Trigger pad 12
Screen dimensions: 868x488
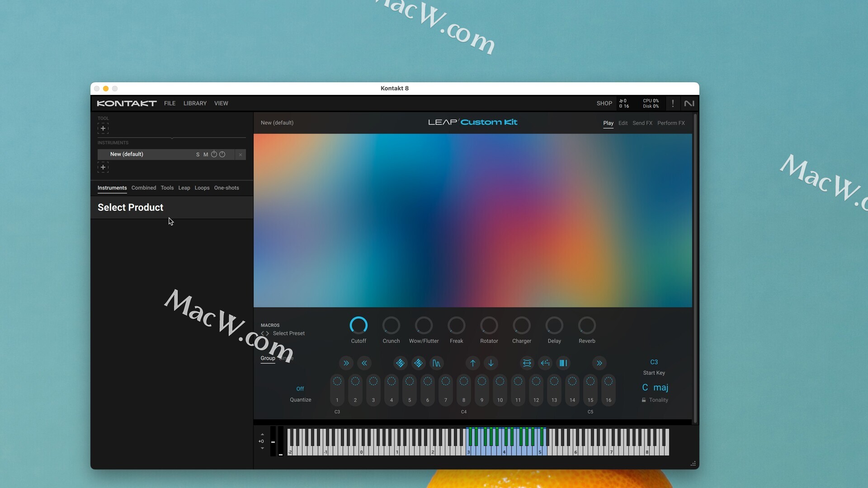536,390
